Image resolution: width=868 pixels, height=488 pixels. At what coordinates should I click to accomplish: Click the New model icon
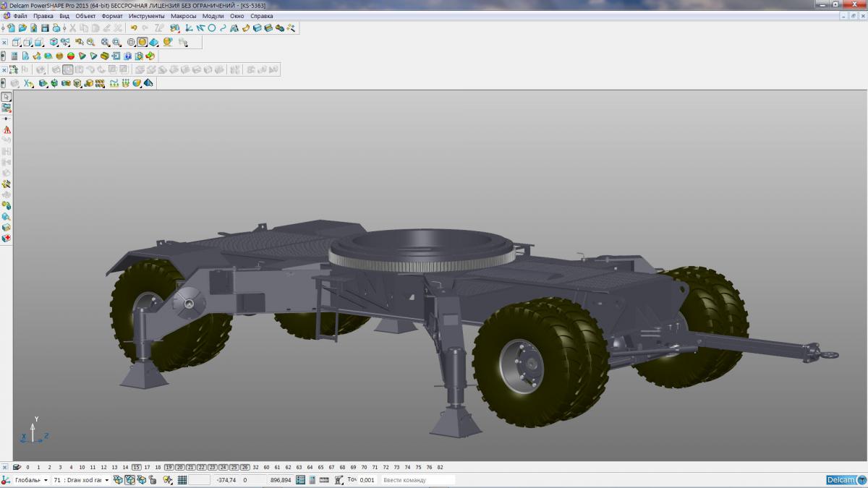pyautogui.click(x=12, y=27)
